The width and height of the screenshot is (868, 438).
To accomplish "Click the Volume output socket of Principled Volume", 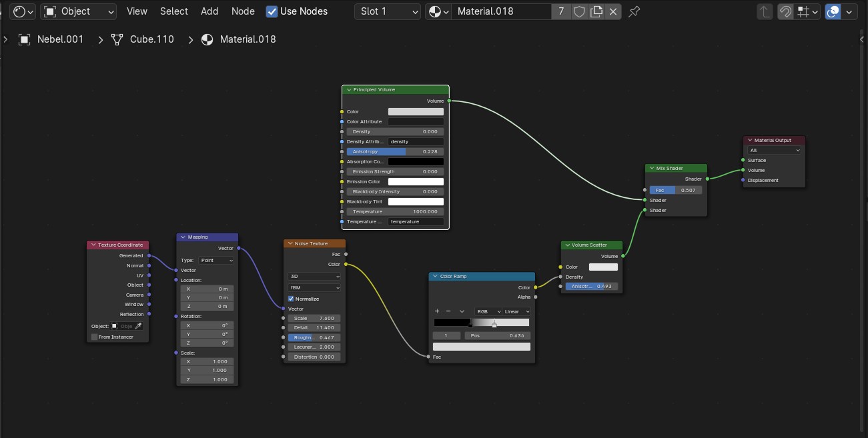I will point(449,101).
